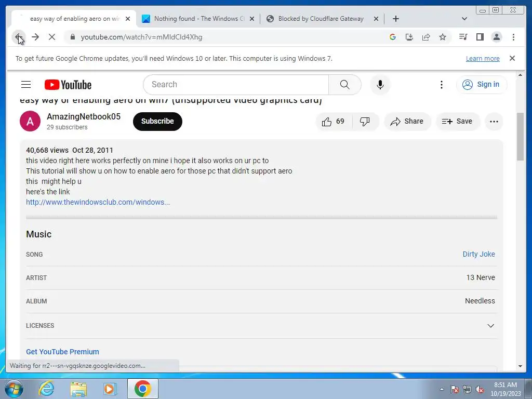Screen dimensions: 532x399
Task: Expand the LICENSES row chevron
Action: coord(490,326)
